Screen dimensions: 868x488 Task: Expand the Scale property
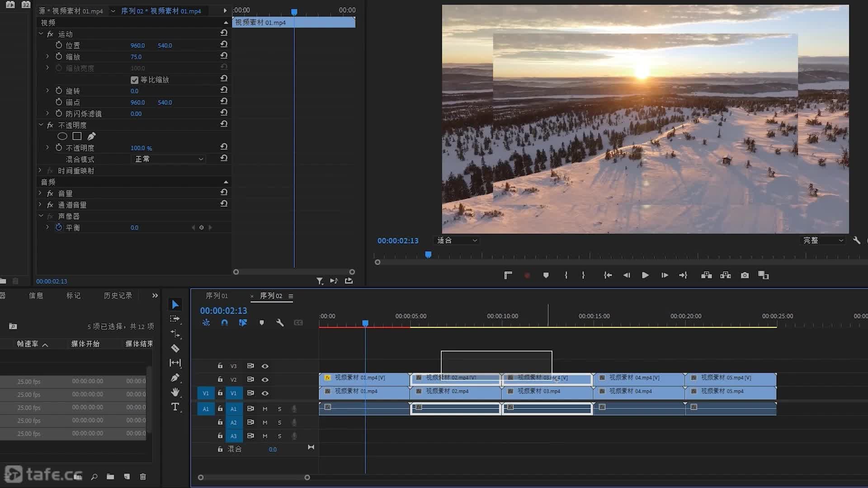point(47,56)
